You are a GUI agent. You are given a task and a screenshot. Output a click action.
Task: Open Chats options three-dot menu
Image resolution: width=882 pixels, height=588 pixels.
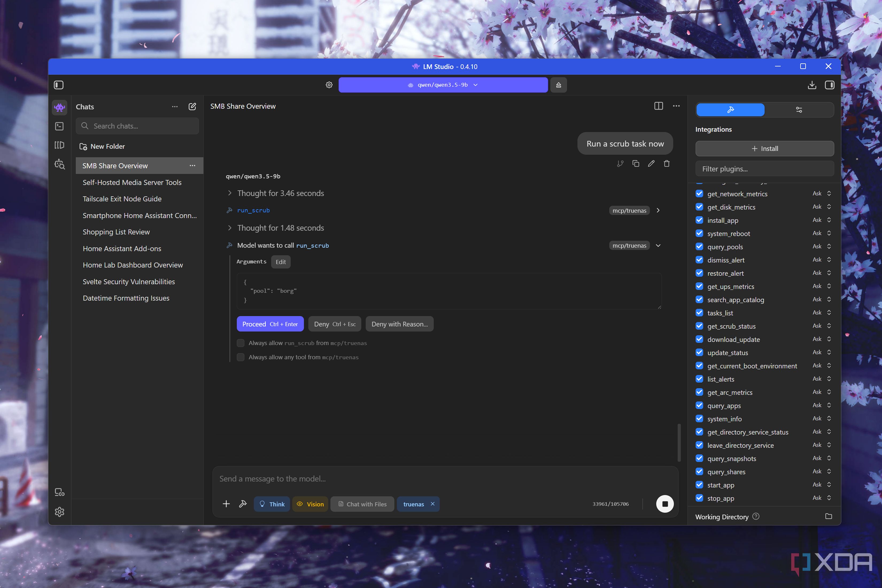point(175,106)
